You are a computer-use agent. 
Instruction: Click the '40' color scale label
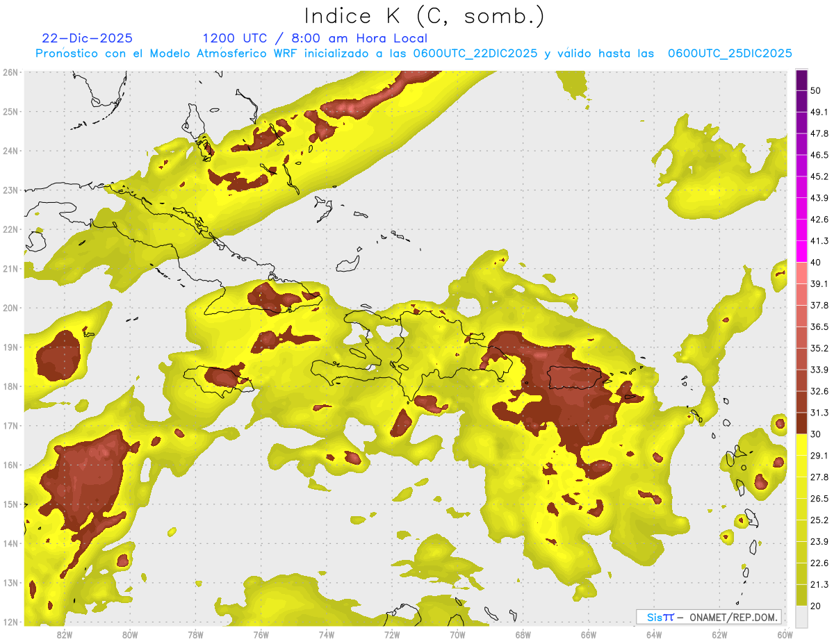click(817, 263)
